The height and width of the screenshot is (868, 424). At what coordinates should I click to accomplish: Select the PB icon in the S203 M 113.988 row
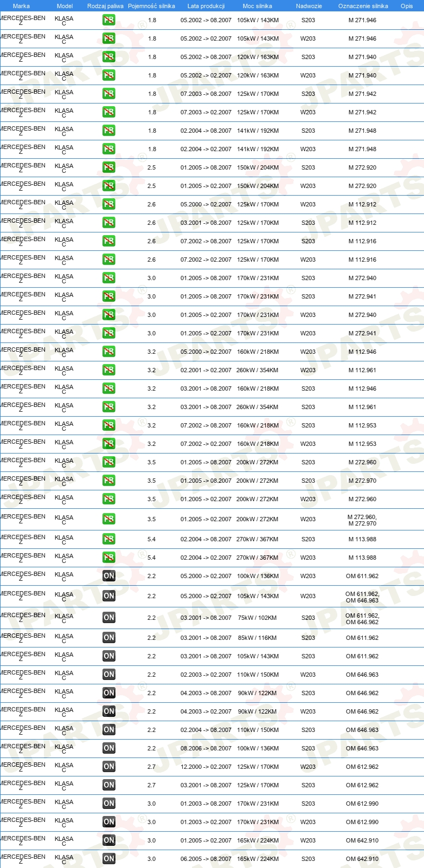coord(109,539)
